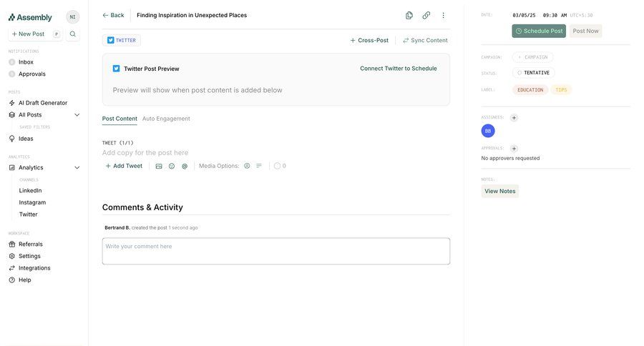The height and width of the screenshot is (346, 644).
Task: Open the emoji picker icon
Action: pyautogui.click(x=172, y=167)
